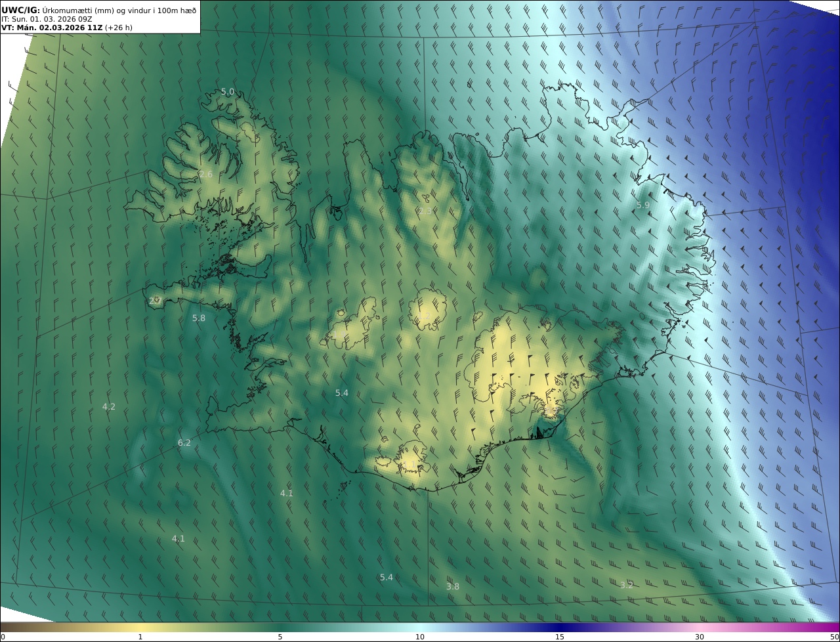Click the colorbar tick label "50"
The width and height of the screenshot is (840, 642).
(835, 637)
